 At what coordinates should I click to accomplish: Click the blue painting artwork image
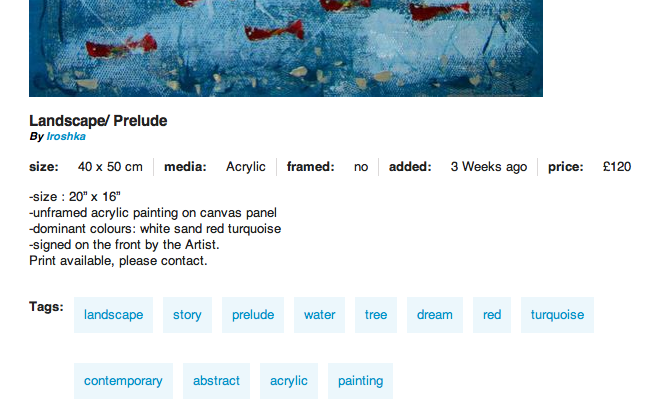click(x=286, y=48)
